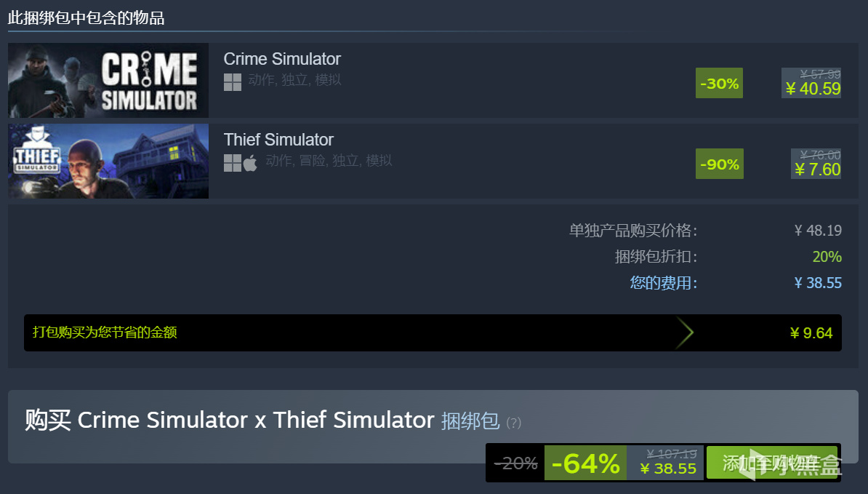
Task: Click the Windows icon under Crime Simulator
Action: pos(233,82)
